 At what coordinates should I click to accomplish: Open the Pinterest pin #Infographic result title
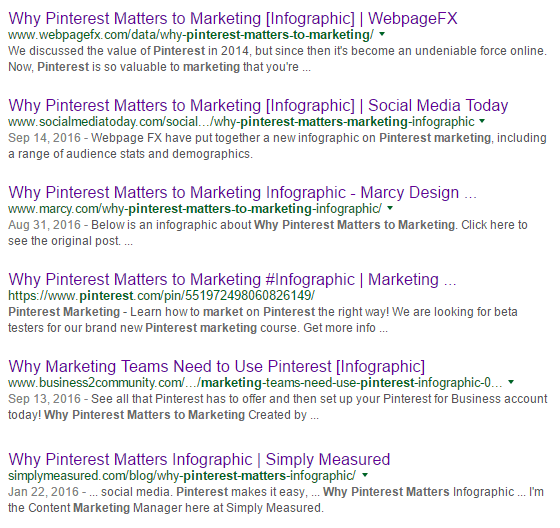[232, 279]
